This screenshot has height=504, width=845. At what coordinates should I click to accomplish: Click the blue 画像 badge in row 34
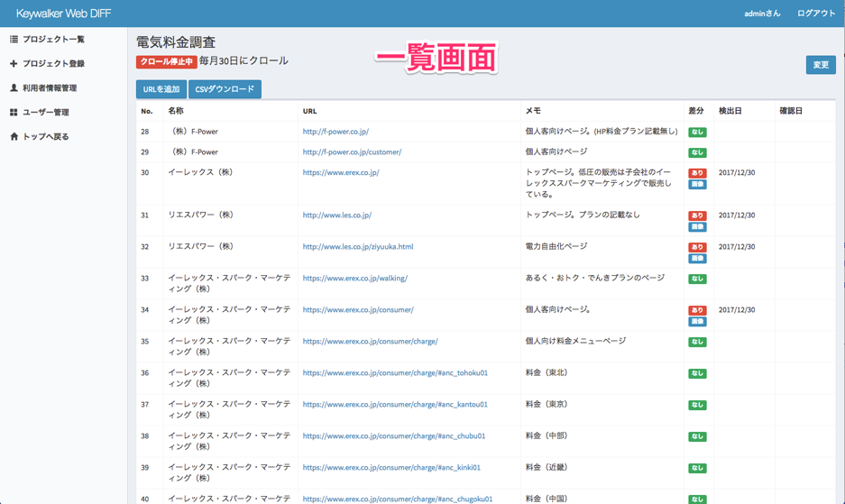tap(697, 322)
